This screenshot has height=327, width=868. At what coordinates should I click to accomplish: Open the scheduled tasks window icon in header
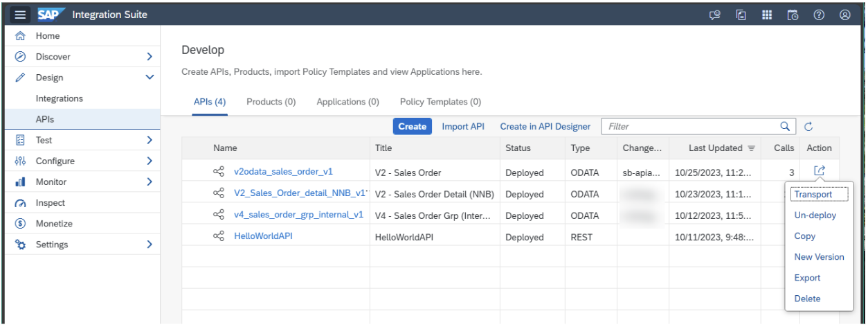(793, 15)
